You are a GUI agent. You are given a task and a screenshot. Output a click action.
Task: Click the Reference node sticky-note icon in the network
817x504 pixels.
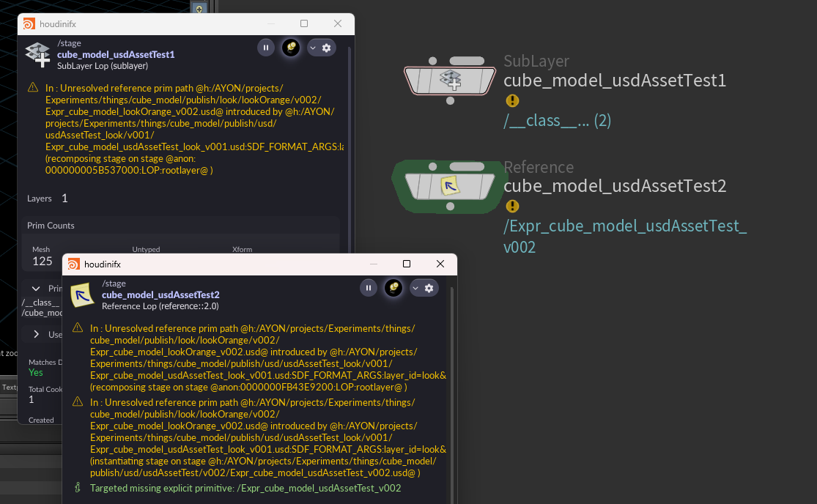point(449,187)
